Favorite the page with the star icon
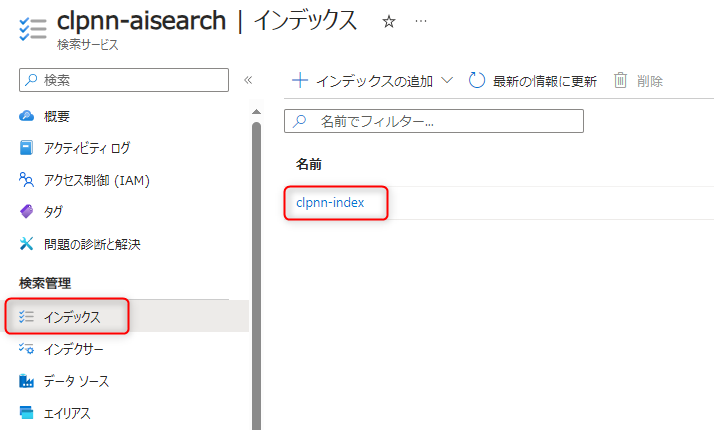This screenshot has width=714, height=430. coord(389,21)
